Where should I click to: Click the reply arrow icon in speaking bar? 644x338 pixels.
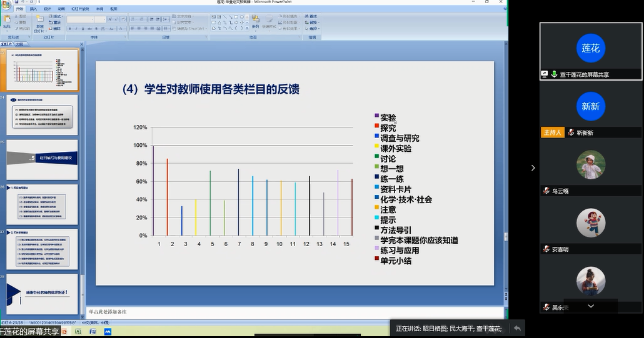tap(517, 328)
